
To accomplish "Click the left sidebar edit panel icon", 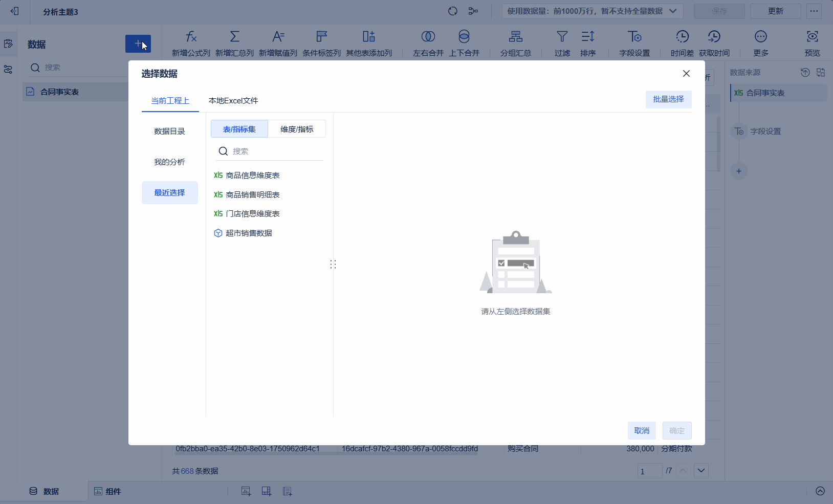I will point(8,43).
